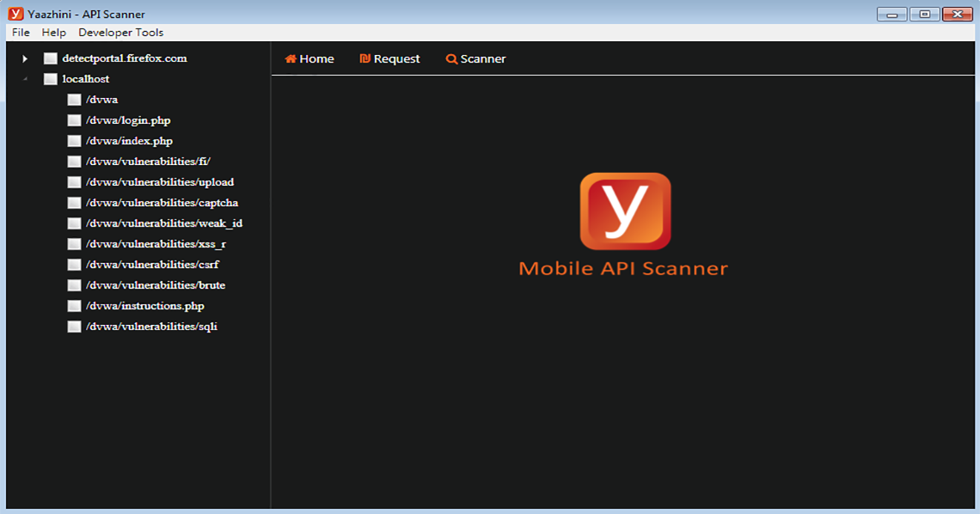Minimize the Yaazhini window
Viewport: 980px width, 514px height.
891,14
